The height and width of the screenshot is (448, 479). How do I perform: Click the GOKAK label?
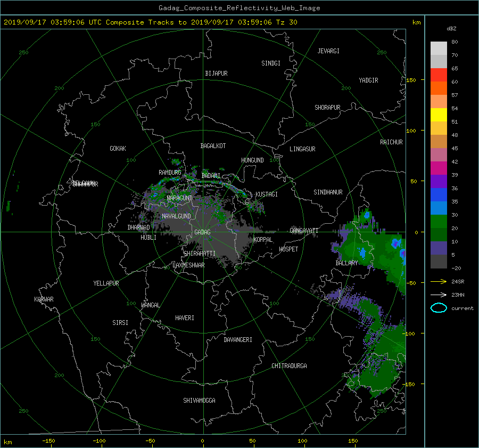(x=118, y=149)
